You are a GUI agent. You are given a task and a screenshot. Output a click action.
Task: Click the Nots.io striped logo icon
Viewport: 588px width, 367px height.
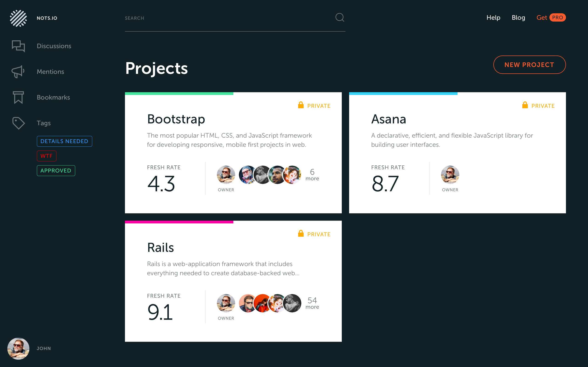coord(18,18)
